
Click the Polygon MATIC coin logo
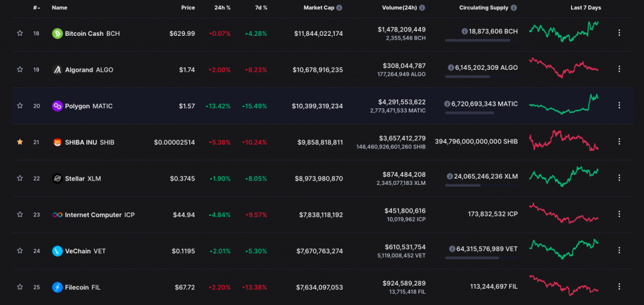57,106
